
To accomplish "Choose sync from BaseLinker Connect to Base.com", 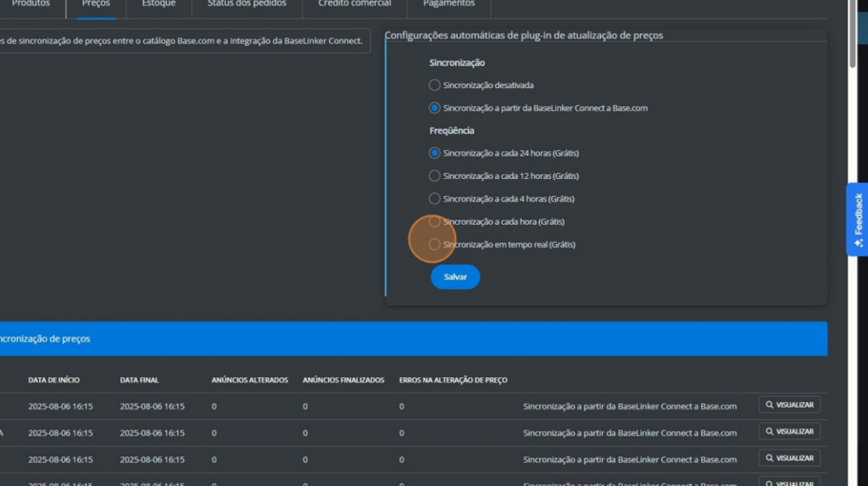I will (435, 108).
